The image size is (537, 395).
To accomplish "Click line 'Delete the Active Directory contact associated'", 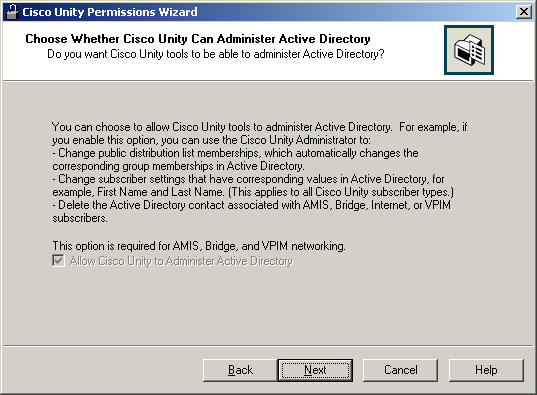I will point(252,205).
